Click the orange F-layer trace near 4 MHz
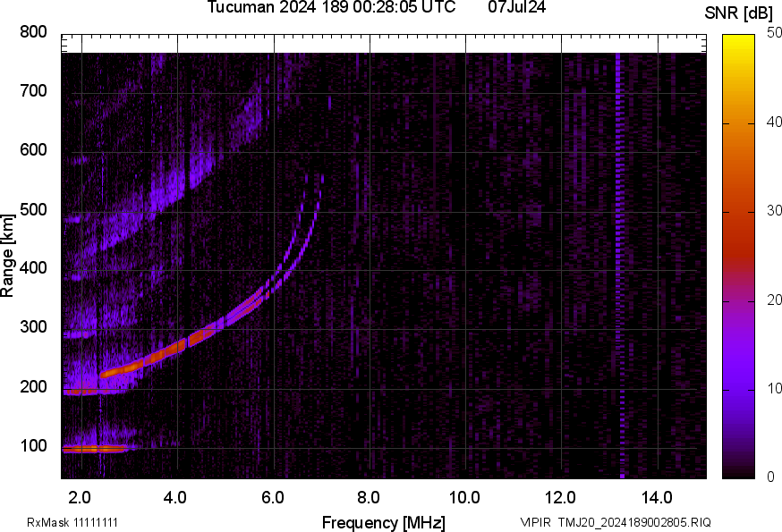The width and height of the screenshot is (782, 532). [x=170, y=349]
